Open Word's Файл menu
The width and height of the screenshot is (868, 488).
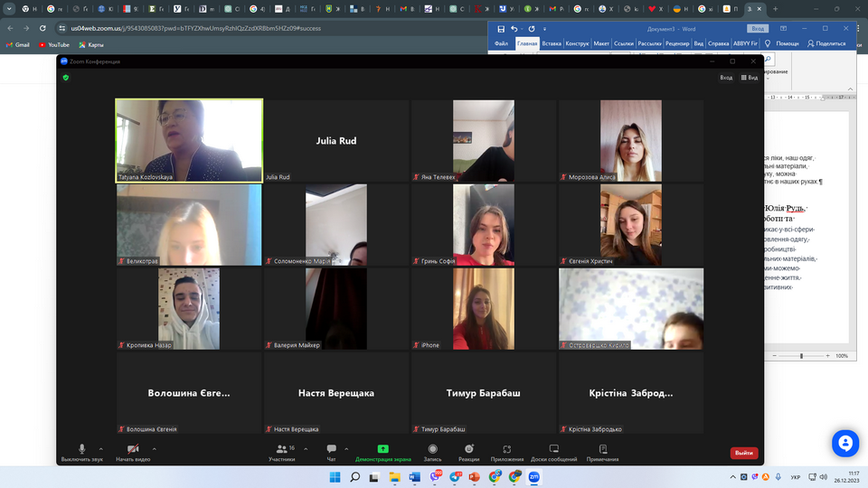502,43
